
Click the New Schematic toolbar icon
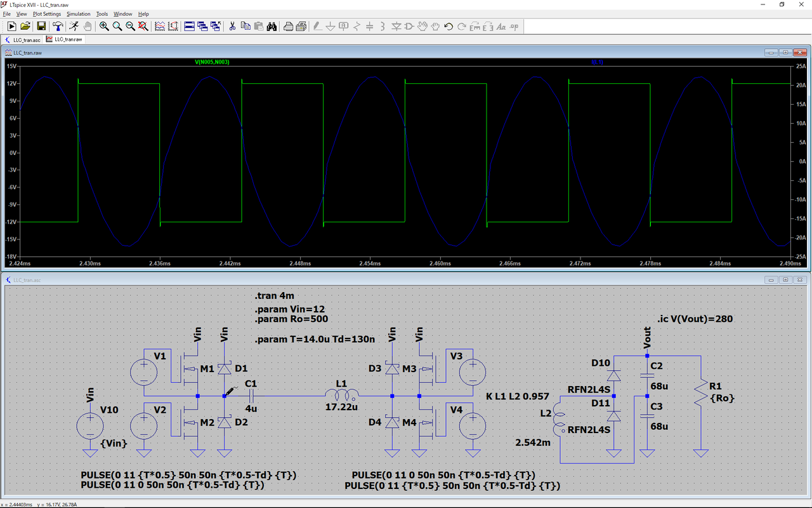11,26
